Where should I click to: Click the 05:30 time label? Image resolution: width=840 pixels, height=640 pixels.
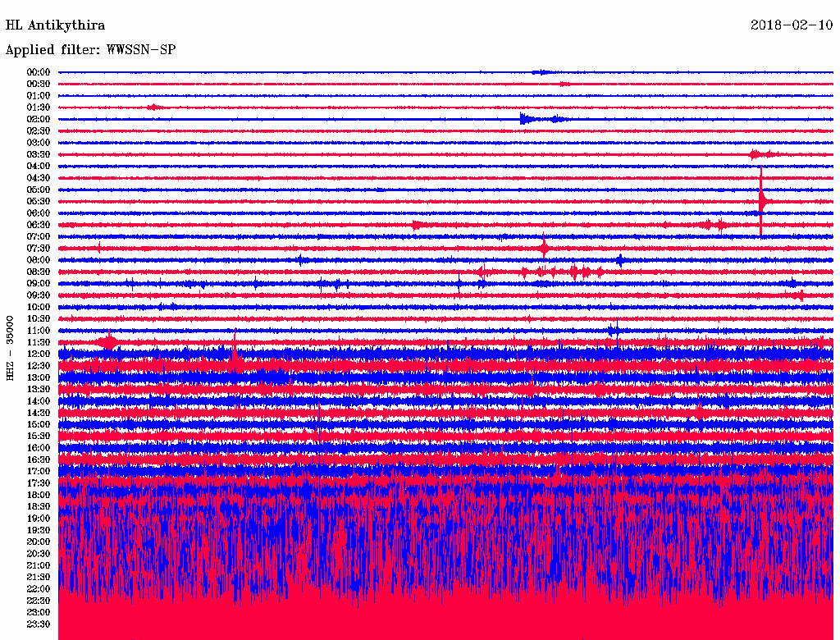(x=39, y=201)
